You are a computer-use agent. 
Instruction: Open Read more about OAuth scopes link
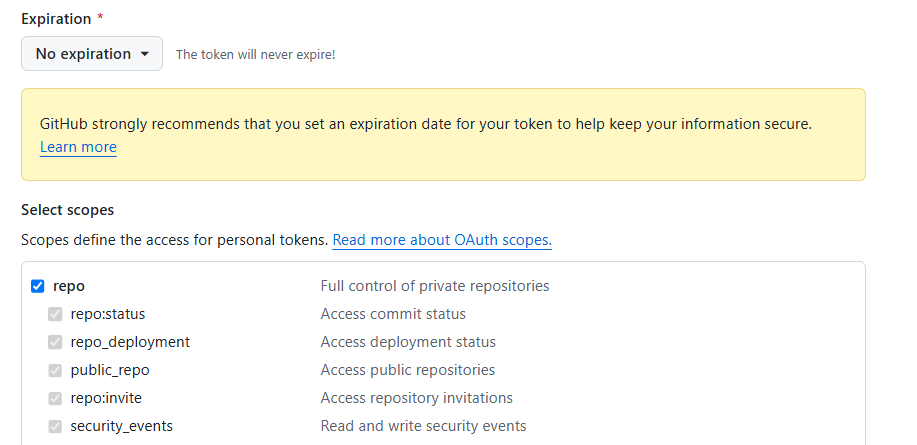click(x=442, y=240)
